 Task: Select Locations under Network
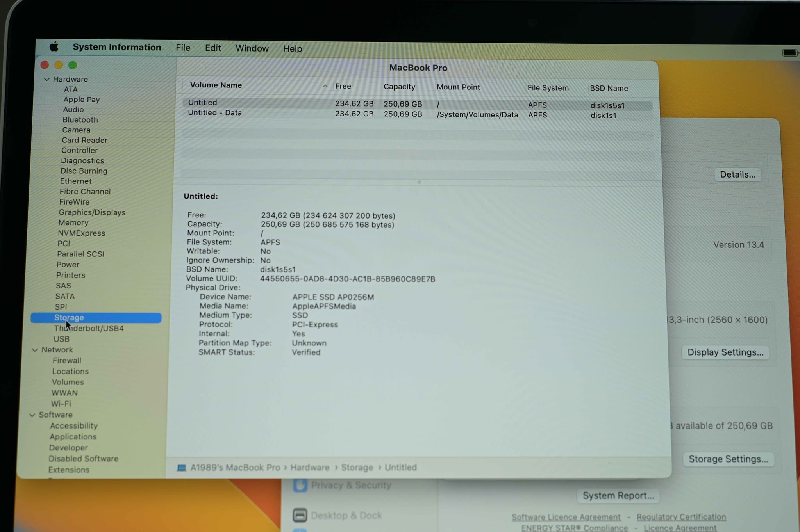70,372
